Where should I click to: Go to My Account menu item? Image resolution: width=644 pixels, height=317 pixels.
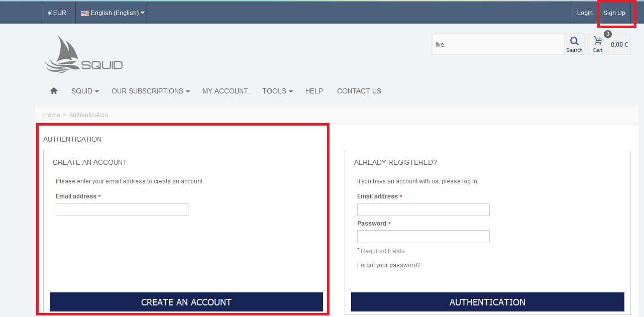click(x=225, y=91)
